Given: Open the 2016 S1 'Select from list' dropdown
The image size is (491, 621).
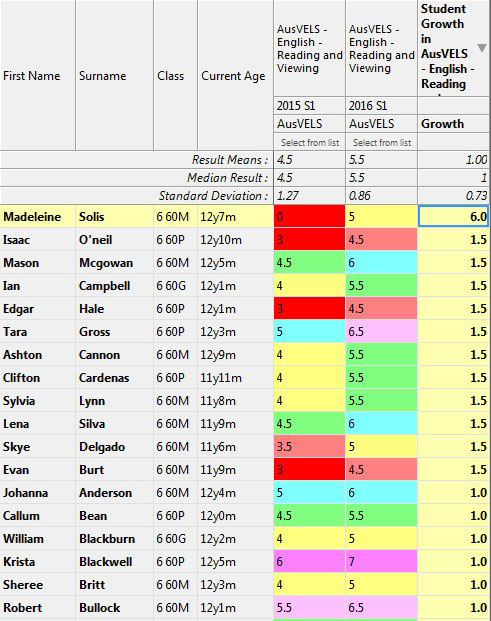Looking at the screenshot, I should pos(382,142).
